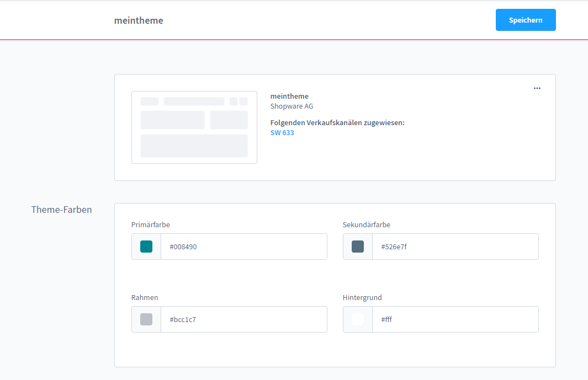Select the bold meintheme name in the card

pyautogui.click(x=289, y=97)
